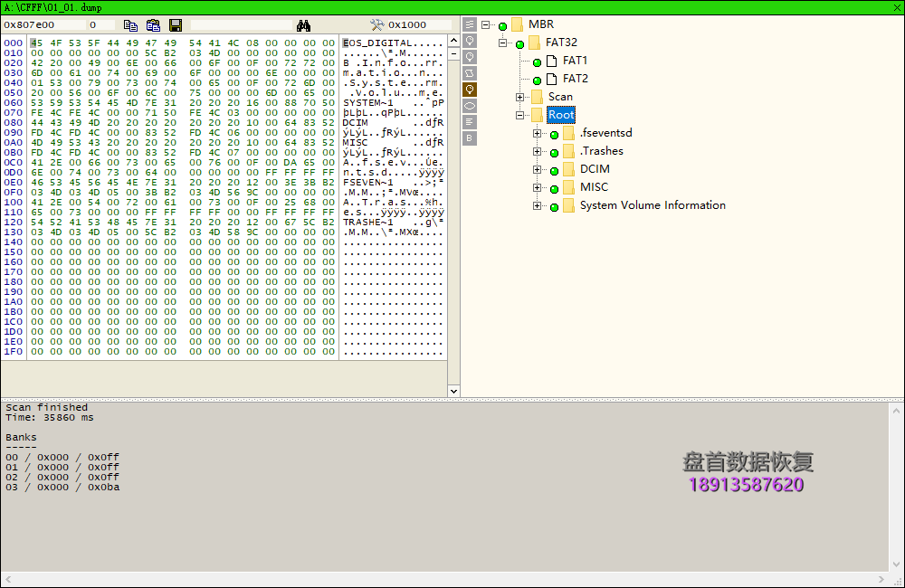Collapse the FAT32 tree node
Viewport: 905px width, 588px height.
[x=501, y=43]
